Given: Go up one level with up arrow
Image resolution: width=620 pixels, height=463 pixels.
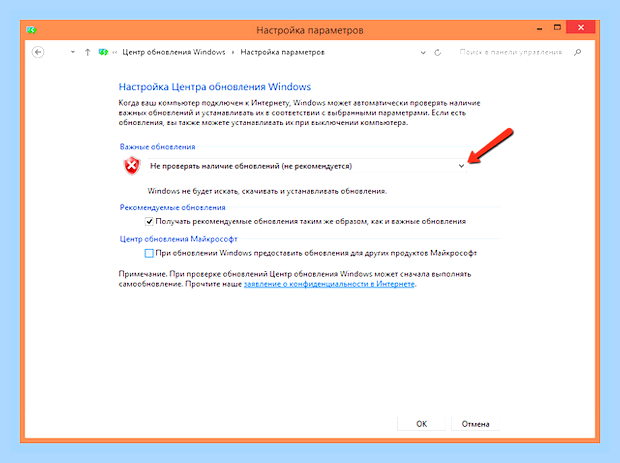Looking at the screenshot, I should [x=87, y=52].
